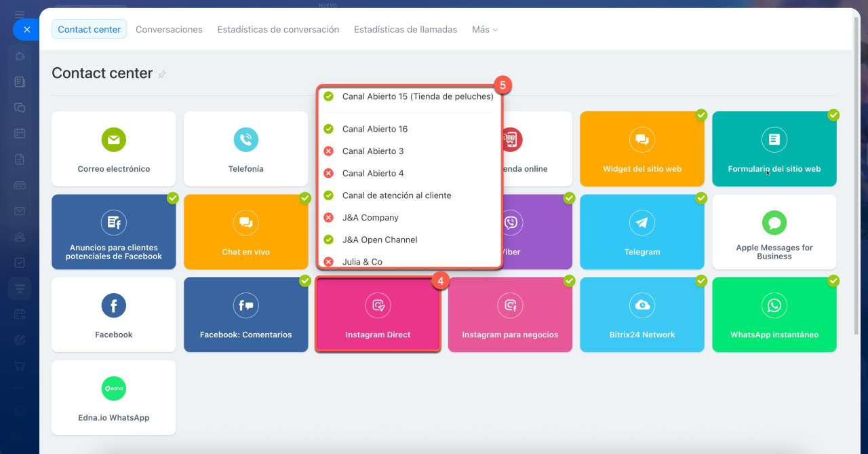Select J&A Company from the list
868x454 pixels.
pos(409,218)
